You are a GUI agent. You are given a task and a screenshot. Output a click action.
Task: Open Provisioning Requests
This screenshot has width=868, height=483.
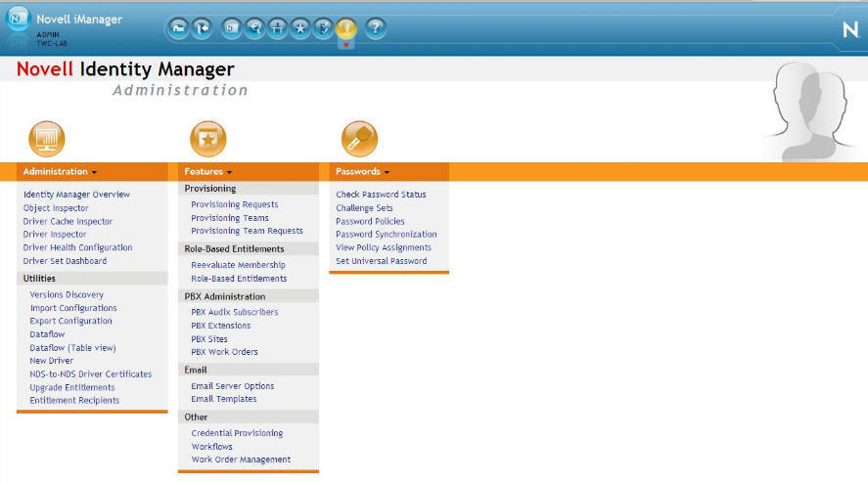[x=235, y=204]
